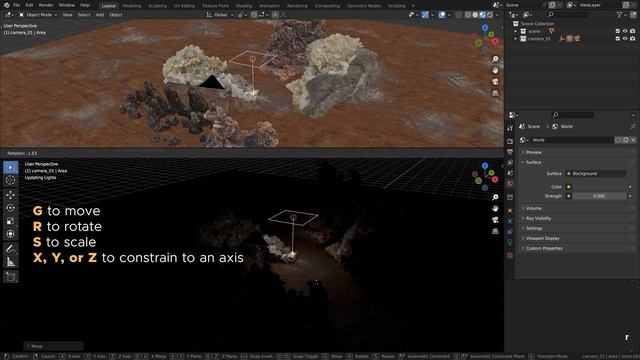Screen dimensions: 640x360
Task: Open the Edit menu
Action: click(29, 5)
